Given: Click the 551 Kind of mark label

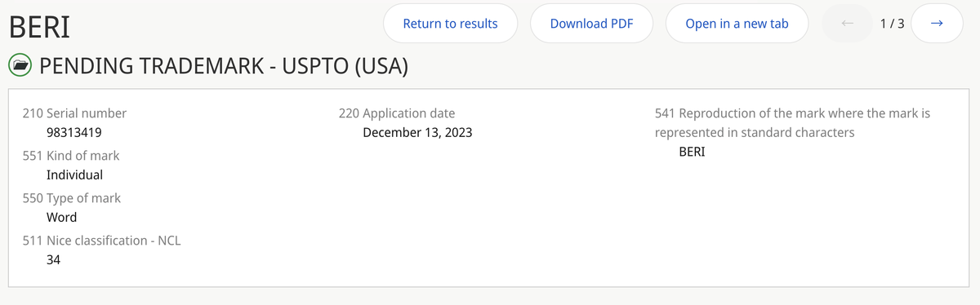Looking at the screenshot, I should (x=70, y=155).
